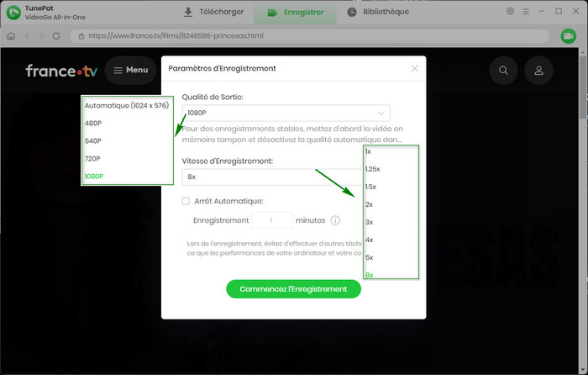The width and height of the screenshot is (588, 375).
Task: Navigate back with the left arrow
Action: point(28,36)
